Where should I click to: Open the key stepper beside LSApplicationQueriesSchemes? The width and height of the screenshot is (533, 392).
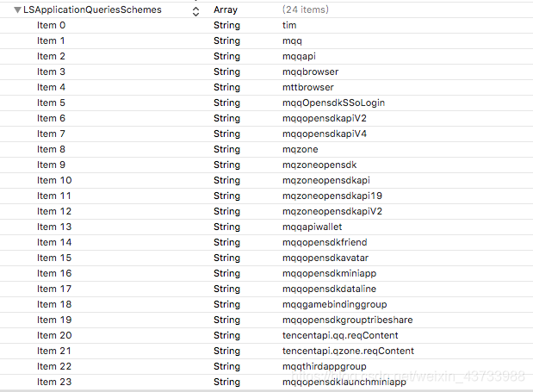(195, 11)
